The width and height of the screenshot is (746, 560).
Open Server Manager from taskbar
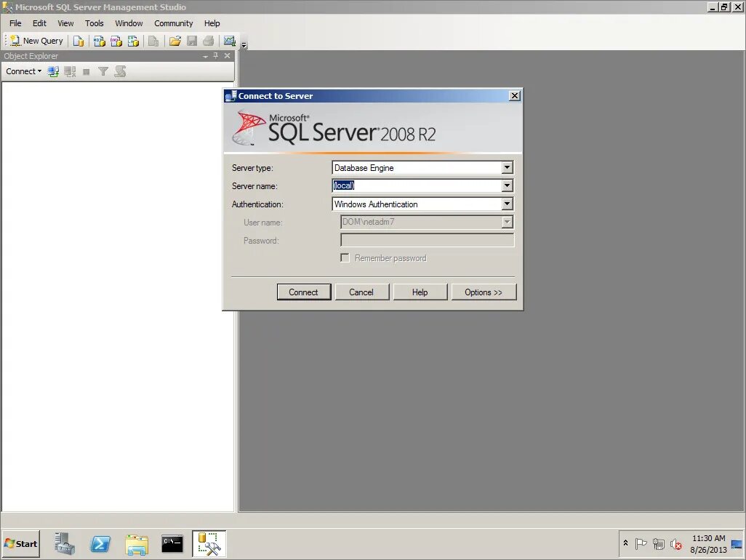click(x=65, y=544)
